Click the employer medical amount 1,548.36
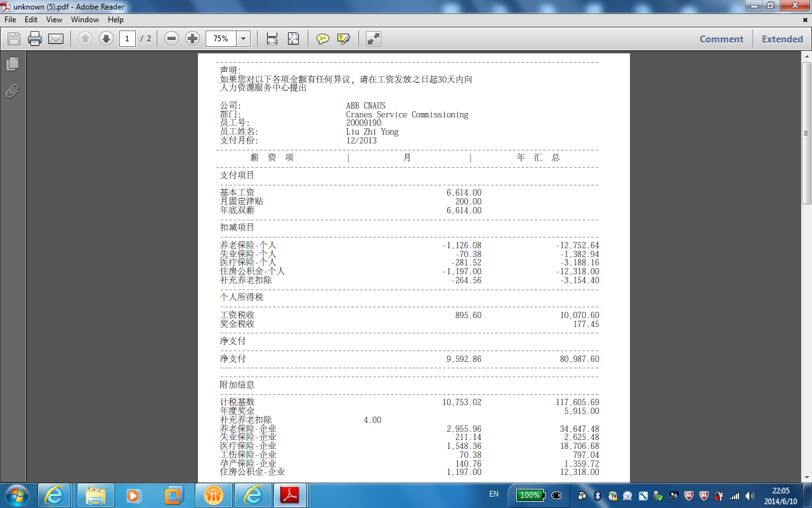The height and width of the screenshot is (508, 812). pyautogui.click(x=464, y=446)
